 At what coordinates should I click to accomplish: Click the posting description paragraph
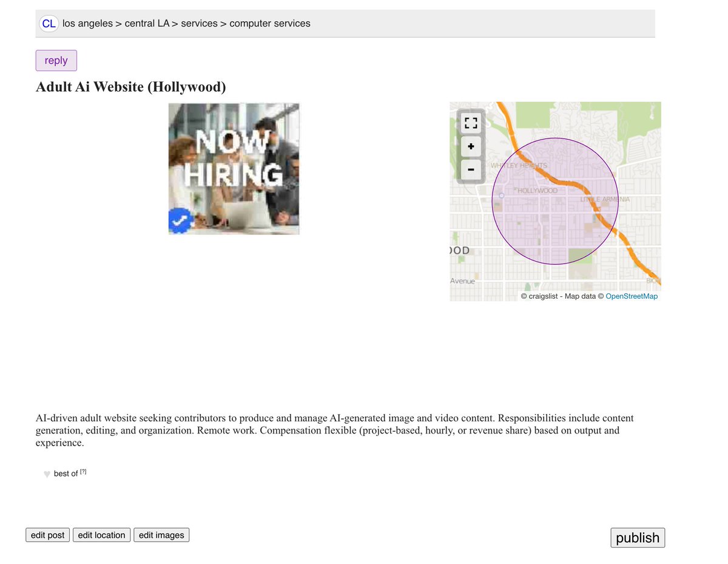pos(335,430)
